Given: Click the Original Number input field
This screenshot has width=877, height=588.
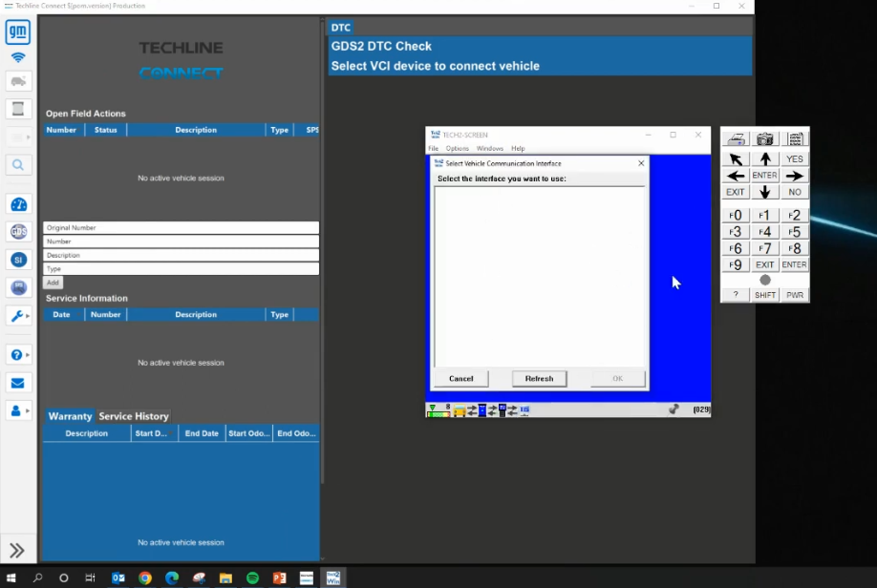Looking at the screenshot, I should (x=182, y=228).
